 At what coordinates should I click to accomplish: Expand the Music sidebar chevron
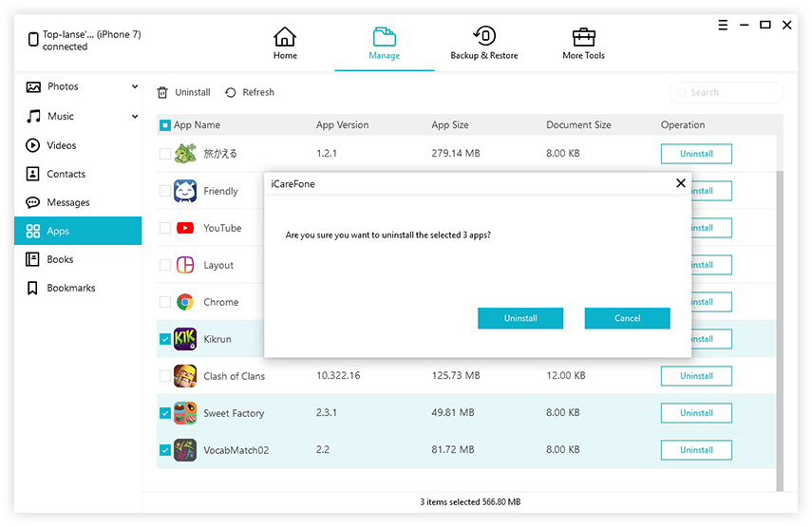click(x=135, y=117)
